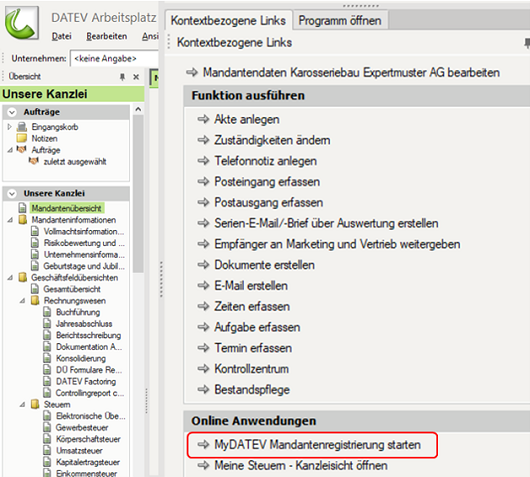Pin the Übersicht panel
This screenshot has width=530, height=477.
[x=122, y=77]
